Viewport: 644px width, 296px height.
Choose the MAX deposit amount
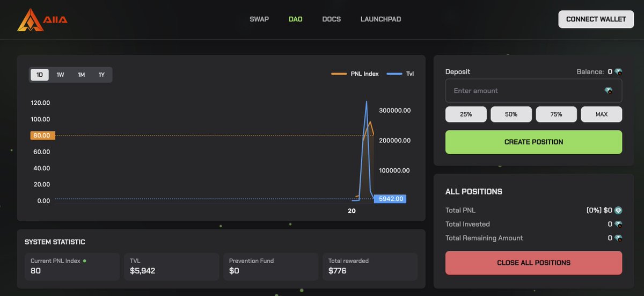tap(602, 114)
